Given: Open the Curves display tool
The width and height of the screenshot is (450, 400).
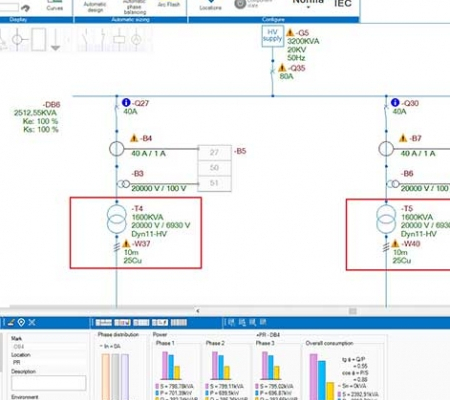Looking at the screenshot, I should click(x=55, y=6).
